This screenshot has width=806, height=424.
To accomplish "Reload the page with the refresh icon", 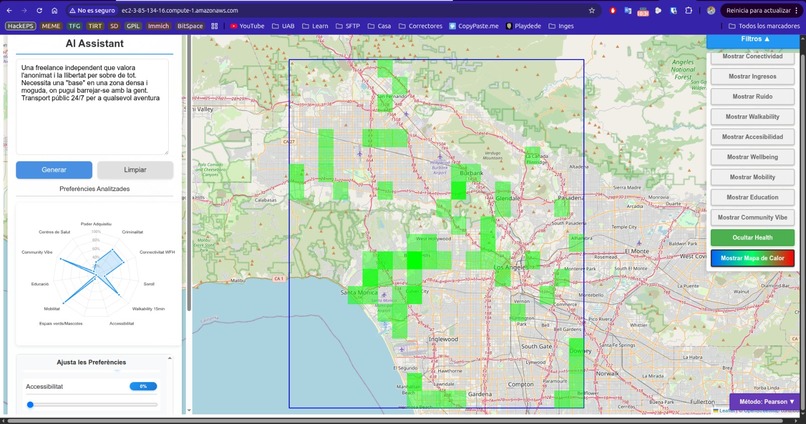I will pos(40,10).
